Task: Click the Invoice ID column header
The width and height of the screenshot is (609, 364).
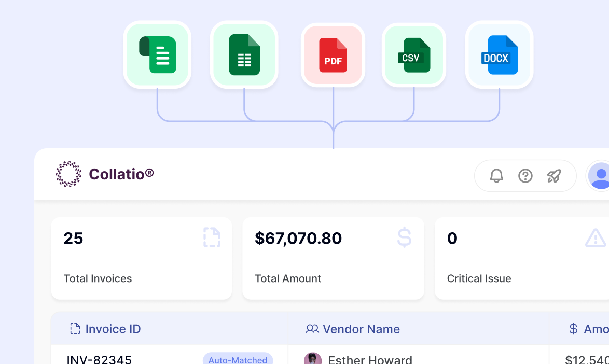Action: 170,329
